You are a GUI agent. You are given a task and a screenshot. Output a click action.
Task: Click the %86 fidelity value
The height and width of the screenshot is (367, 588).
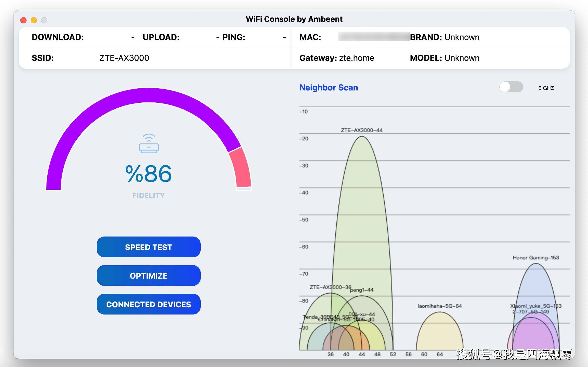pos(148,174)
